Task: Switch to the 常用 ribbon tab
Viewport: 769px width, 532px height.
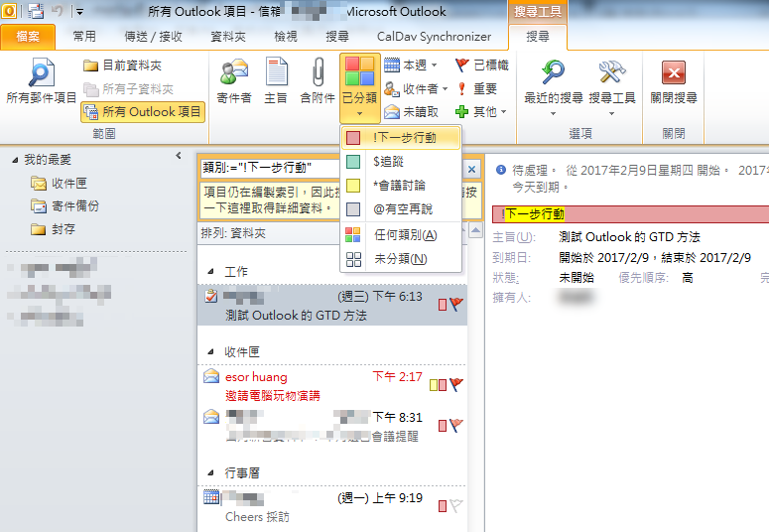Action: coord(84,37)
